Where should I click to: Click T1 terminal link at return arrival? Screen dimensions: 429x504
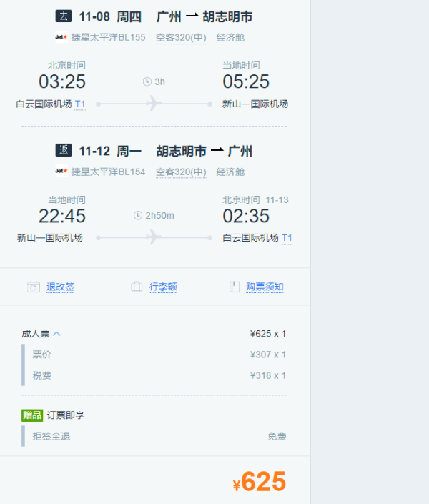point(287,238)
